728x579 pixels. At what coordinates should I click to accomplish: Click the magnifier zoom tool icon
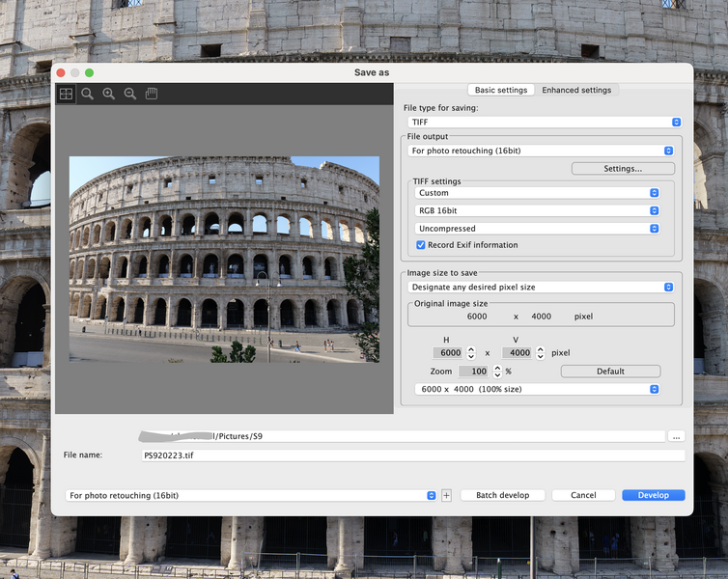coord(87,94)
